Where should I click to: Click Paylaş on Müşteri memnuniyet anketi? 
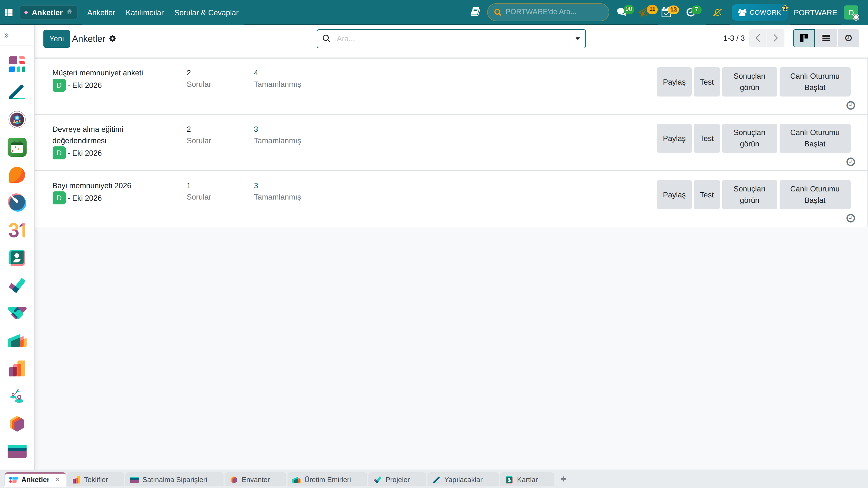[674, 82]
